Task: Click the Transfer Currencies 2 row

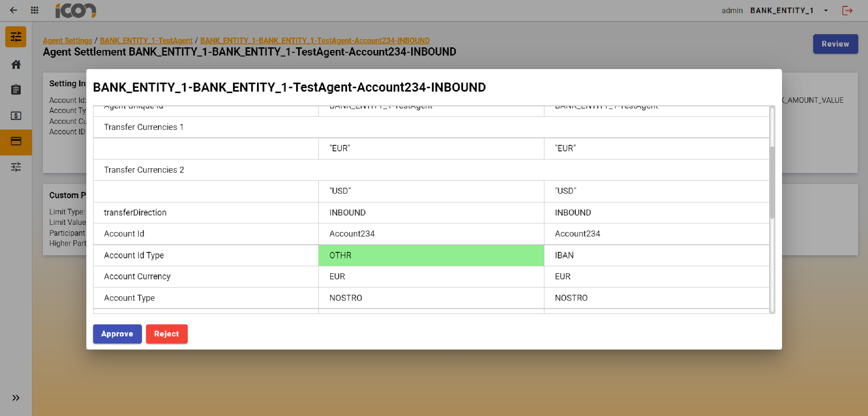Action: [144, 170]
